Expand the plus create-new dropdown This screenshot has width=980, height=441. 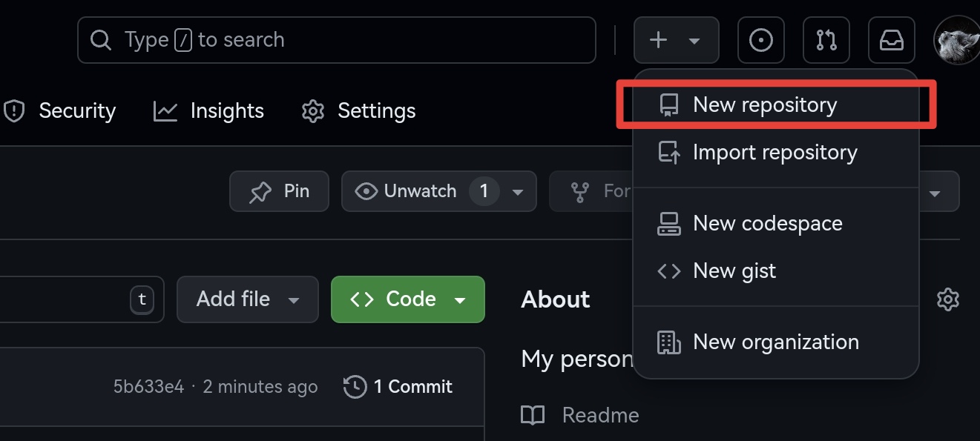tap(676, 40)
